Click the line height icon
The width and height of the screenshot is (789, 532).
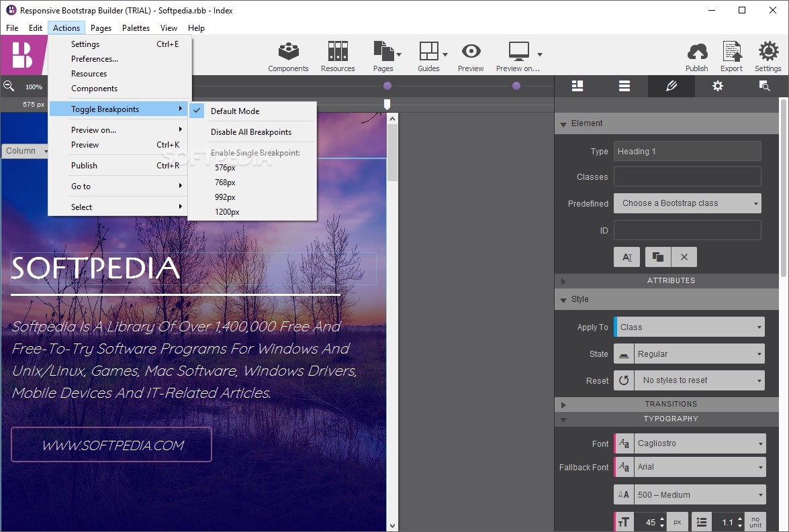(x=702, y=523)
